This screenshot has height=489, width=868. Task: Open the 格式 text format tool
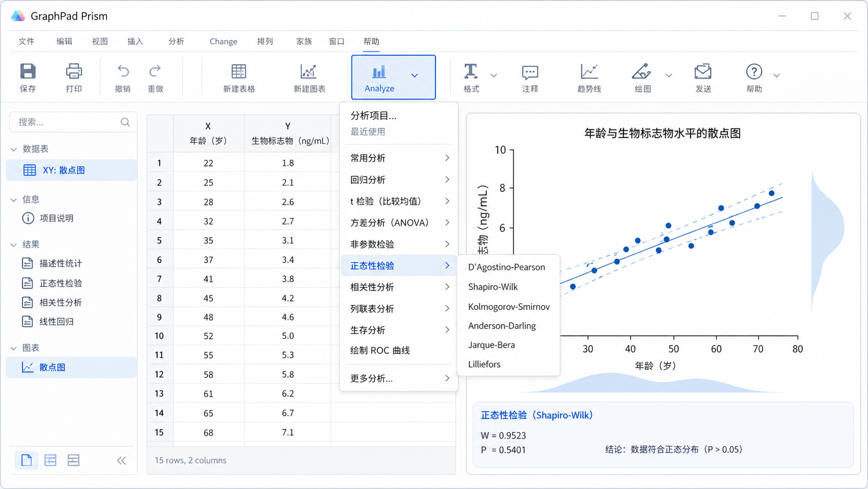[471, 71]
